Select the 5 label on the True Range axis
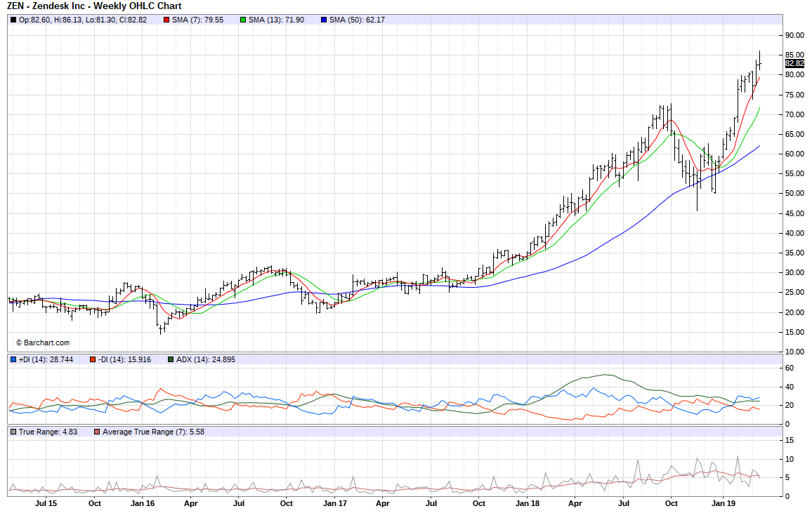 pos(787,477)
